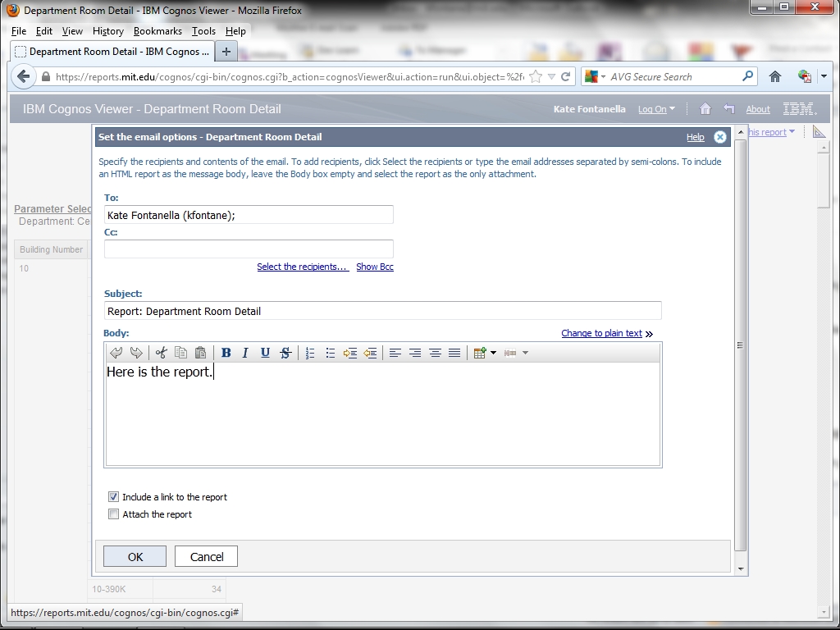This screenshot has width=840, height=630.
Task: Click the cut scissors icon
Action: (161, 353)
